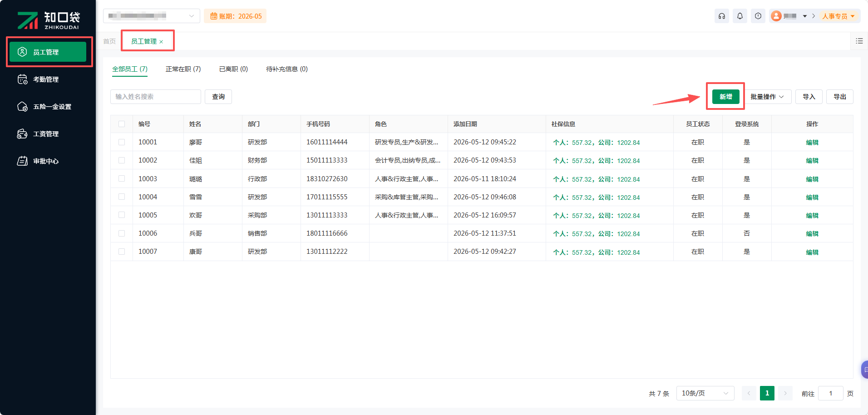
Task: Click the 导入 button
Action: (809, 97)
